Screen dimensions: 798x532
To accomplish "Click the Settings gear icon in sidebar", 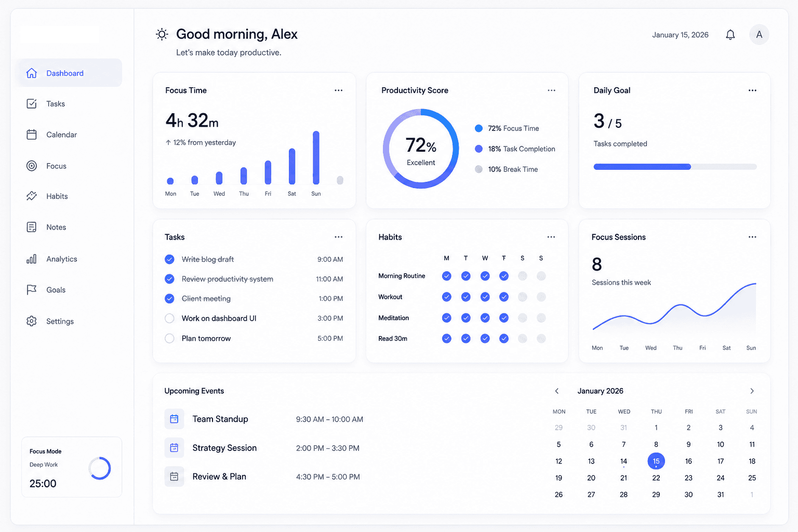I will coord(32,321).
